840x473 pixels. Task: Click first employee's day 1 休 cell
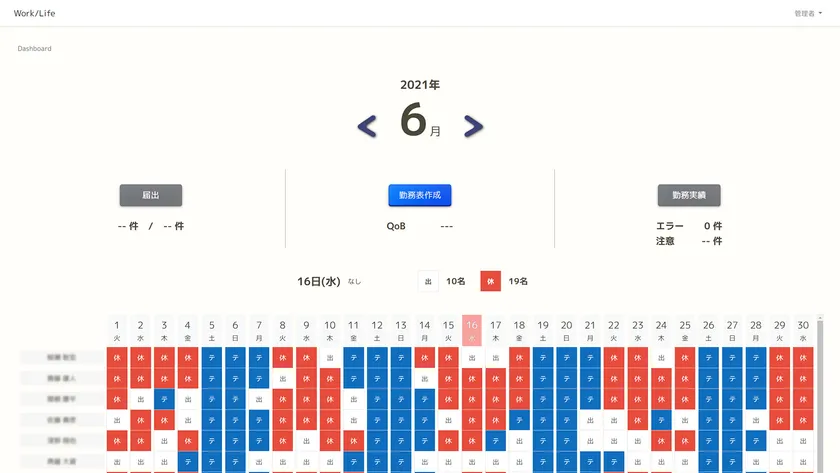tap(117, 357)
